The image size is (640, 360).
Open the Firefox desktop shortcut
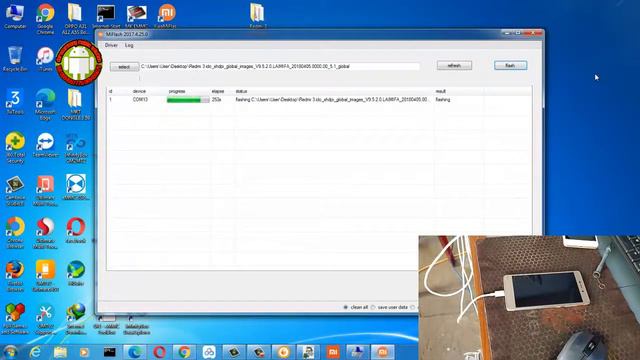point(15,276)
